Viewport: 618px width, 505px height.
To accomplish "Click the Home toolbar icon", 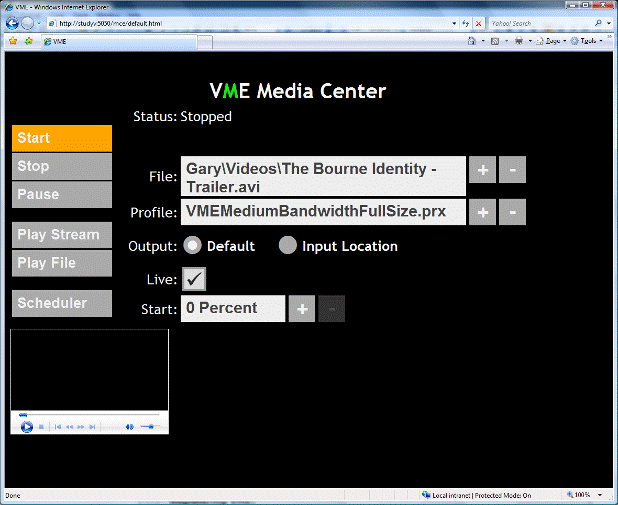I will [471, 41].
